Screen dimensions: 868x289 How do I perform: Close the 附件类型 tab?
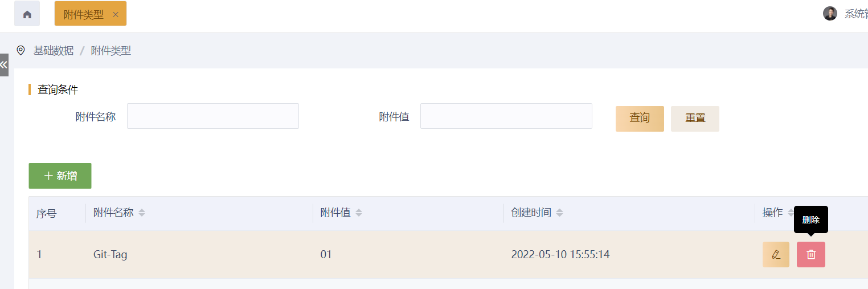[x=116, y=14]
